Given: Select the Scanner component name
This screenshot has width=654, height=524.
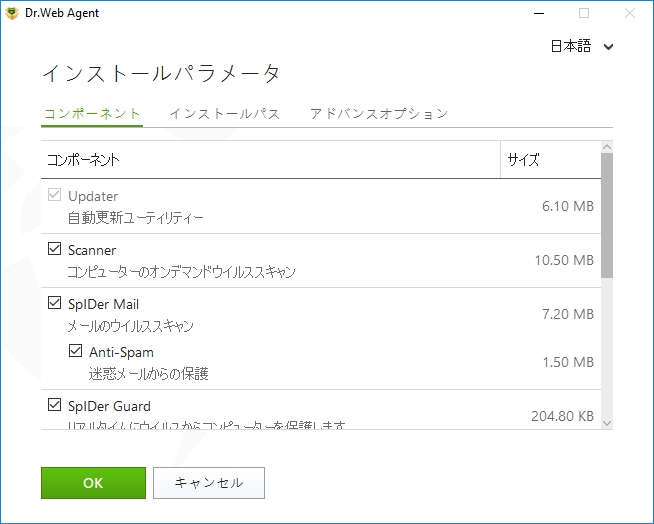Looking at the screenshot, I should tap(92, 250).
